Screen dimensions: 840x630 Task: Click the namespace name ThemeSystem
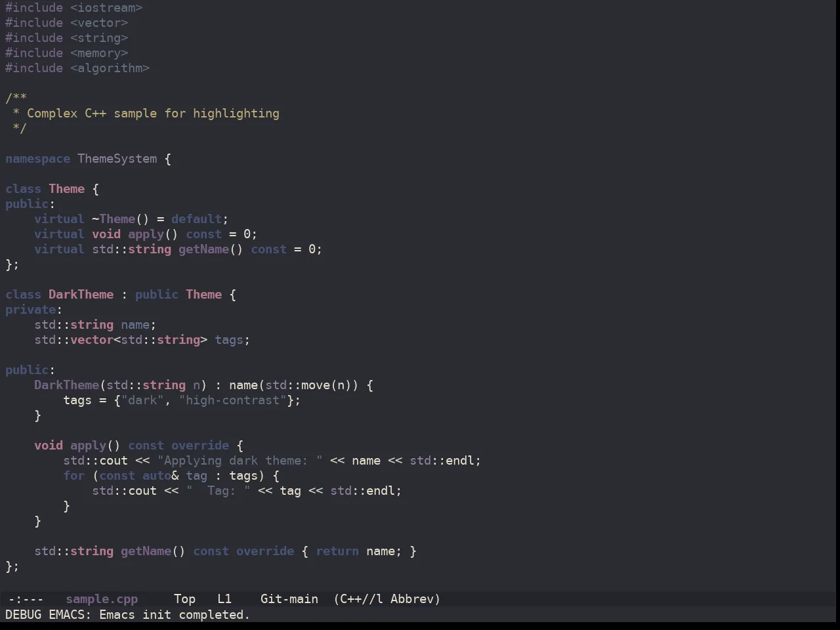click(x=117, y=159)
